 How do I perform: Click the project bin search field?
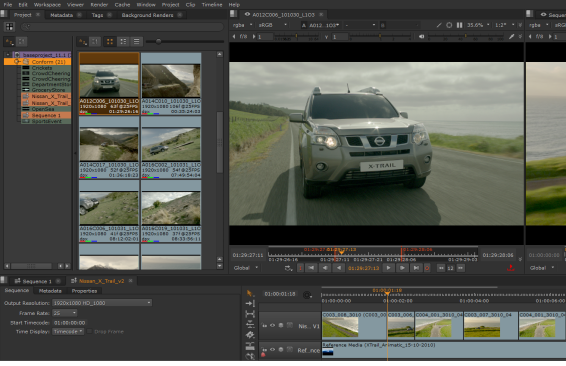click(122, 26)
